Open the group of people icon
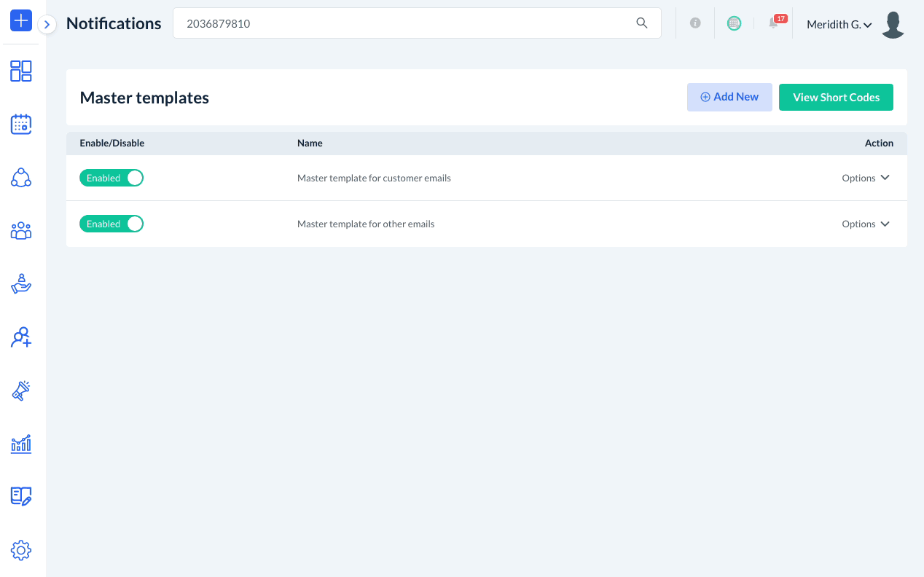This screenshot has height=577, width=924. [21, 231]
